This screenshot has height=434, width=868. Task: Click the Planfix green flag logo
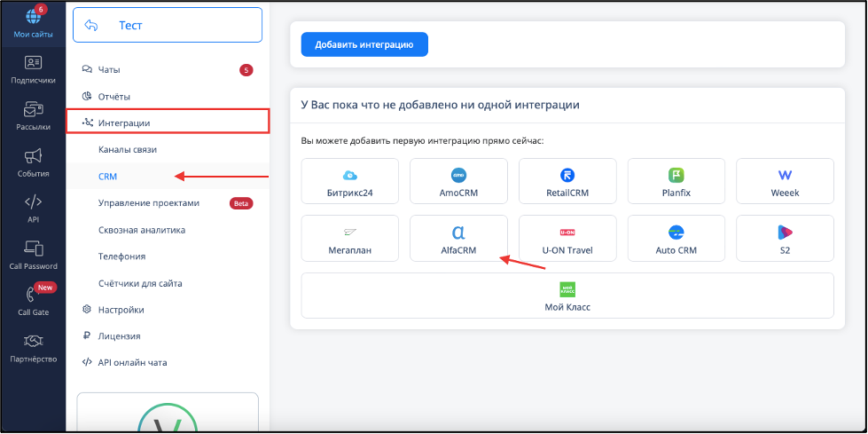(x=676, y=175)
